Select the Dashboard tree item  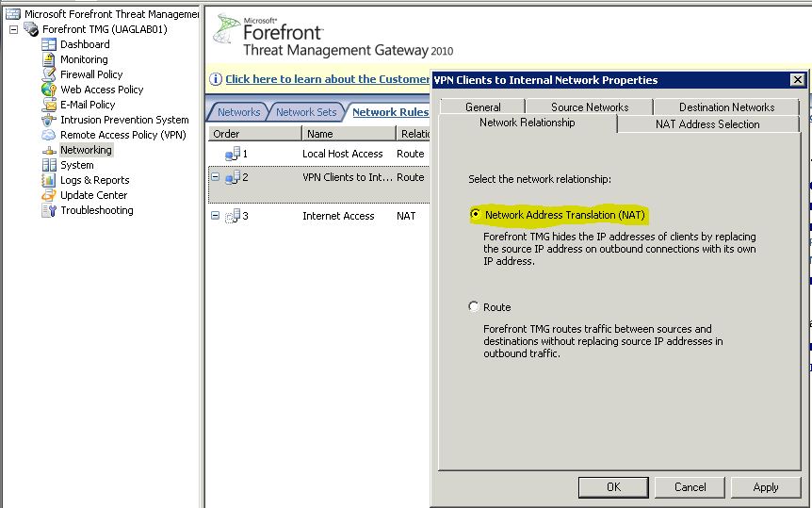pos(85,44)
